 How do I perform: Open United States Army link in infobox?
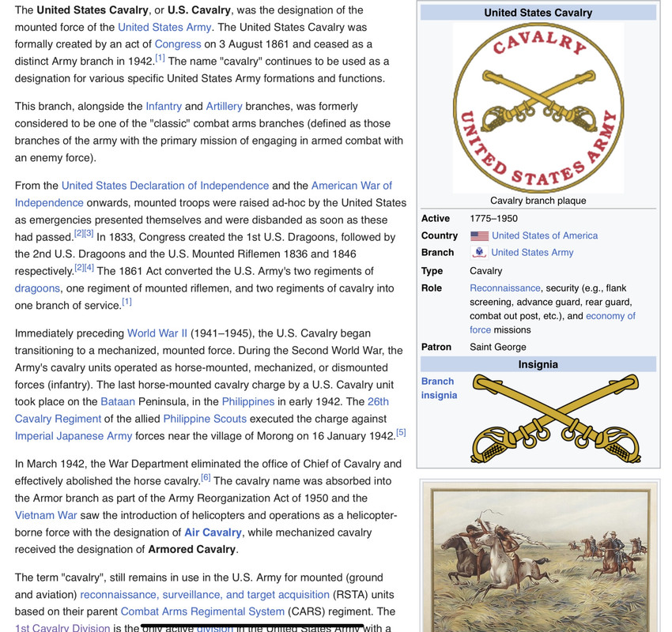tap(532, 253)
